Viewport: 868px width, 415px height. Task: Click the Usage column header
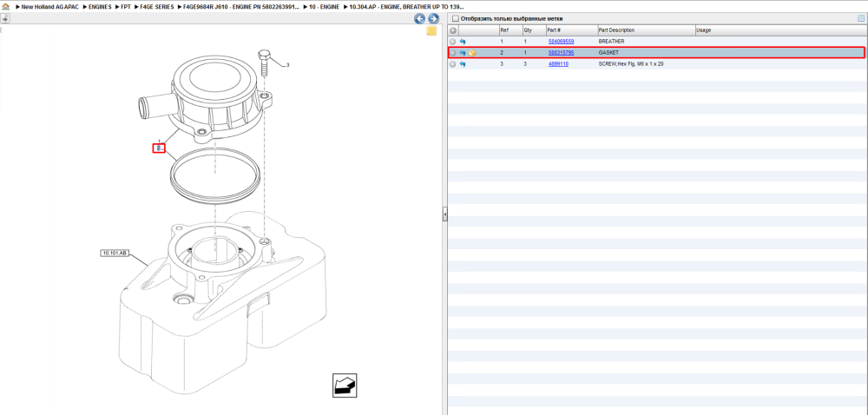[780, 30]
